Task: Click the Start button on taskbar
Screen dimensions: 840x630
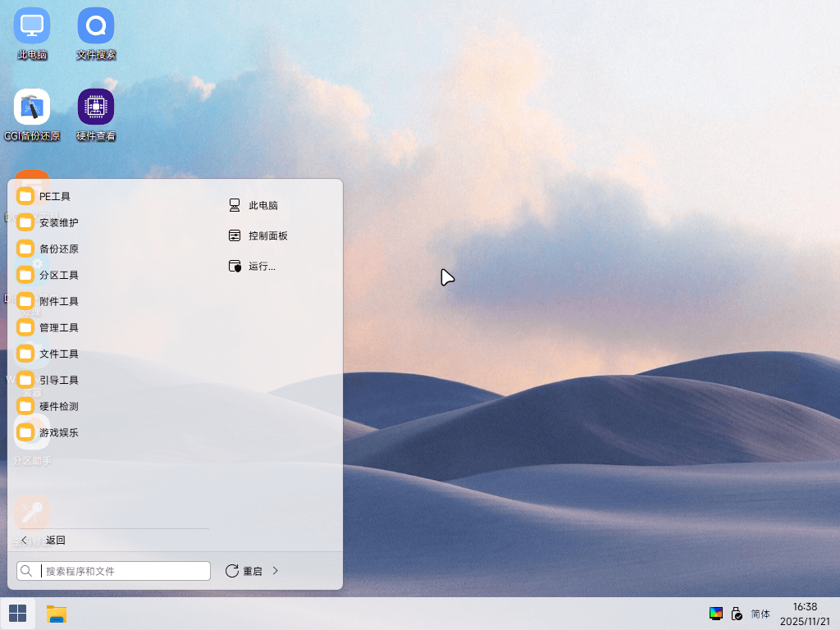Action: (18, 614)
